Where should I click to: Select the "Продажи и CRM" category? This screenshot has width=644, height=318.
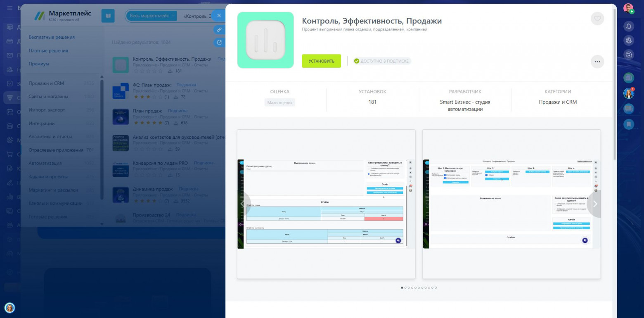[x=46, y=83]
